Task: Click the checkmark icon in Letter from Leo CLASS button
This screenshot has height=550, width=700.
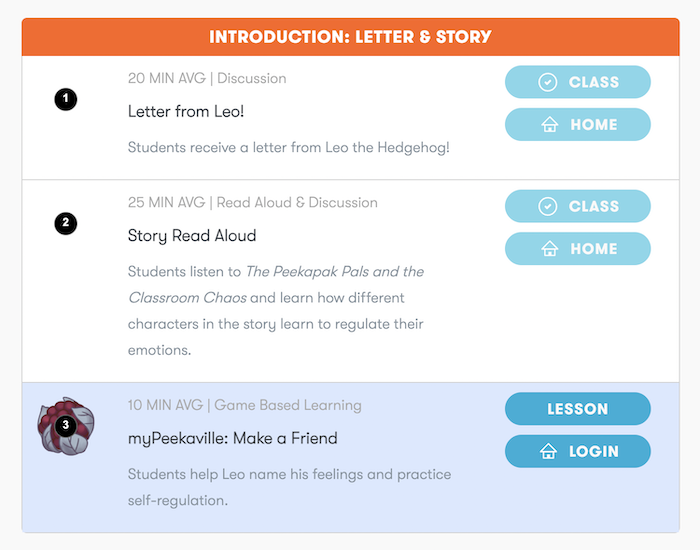Action: (547, 82)
